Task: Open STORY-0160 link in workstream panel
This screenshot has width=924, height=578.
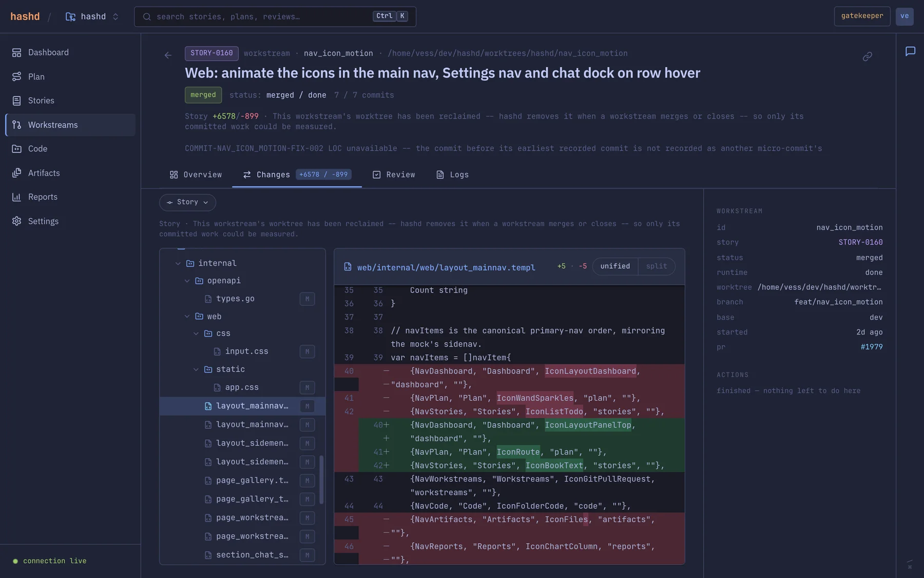Action: tap(860, 243)
